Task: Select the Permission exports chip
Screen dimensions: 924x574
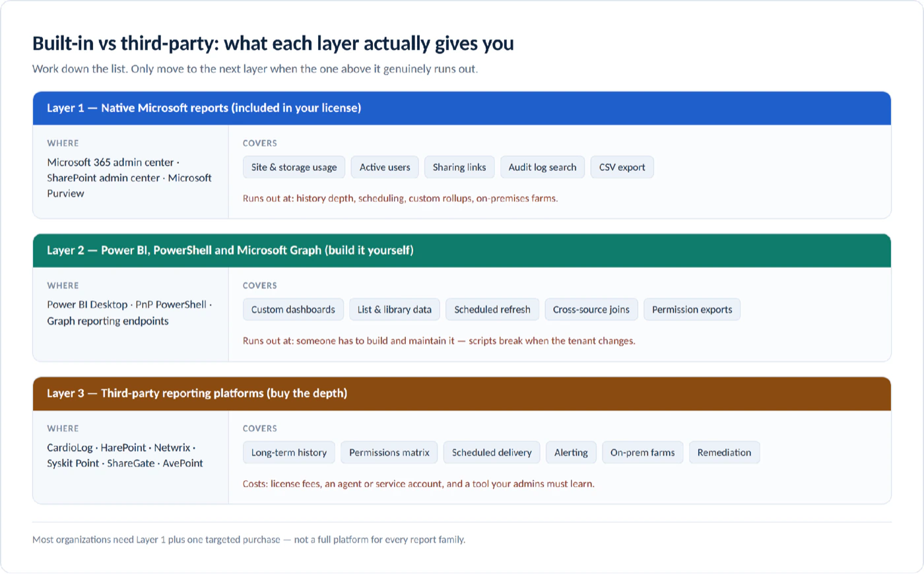Action: pyautogui.click(x=692, y=309)
